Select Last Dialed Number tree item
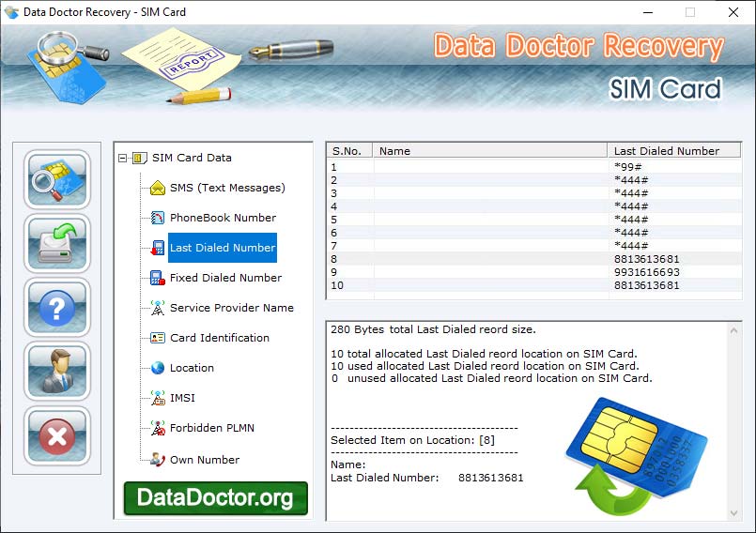Screen dimensions: 756x533 (223, 248)
